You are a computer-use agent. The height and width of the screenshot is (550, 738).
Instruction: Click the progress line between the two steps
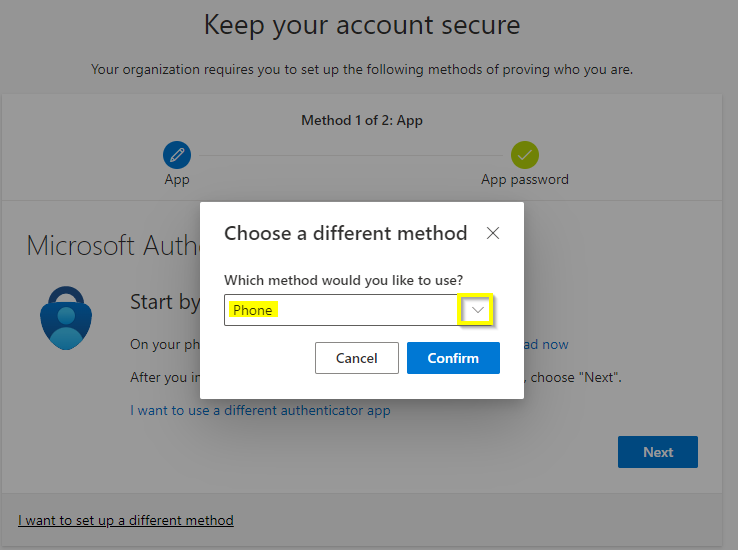pos(350,155)
